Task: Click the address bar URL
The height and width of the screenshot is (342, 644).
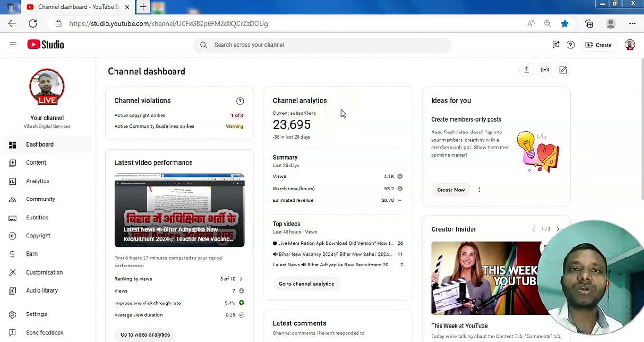Action: coord(168,23)
